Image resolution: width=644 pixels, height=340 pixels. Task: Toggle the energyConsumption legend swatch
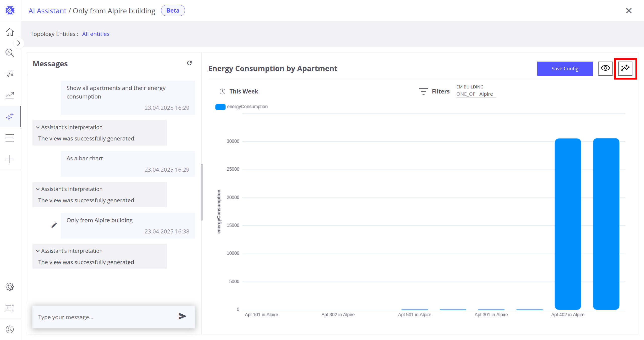220,107
